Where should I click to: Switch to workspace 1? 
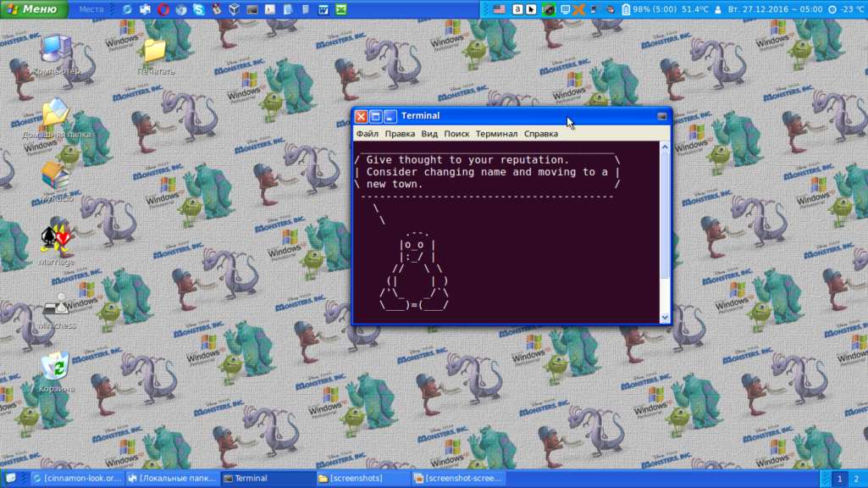[839, 478]
